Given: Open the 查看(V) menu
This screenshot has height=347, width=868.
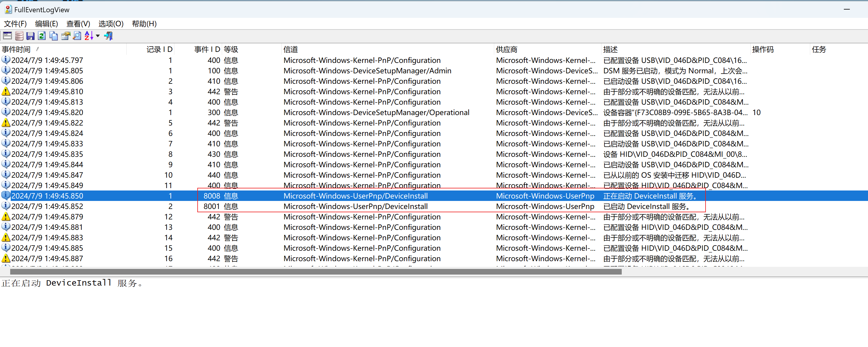Looking at the screenshot, I should click(x=78, y=24).
